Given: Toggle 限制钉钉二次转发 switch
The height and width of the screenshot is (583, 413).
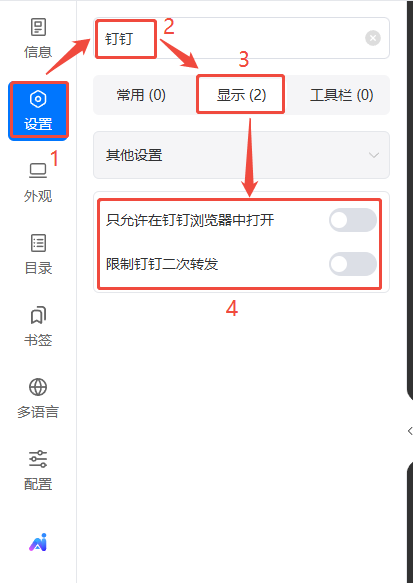Looking at the screenshot, I should [353, 264].
